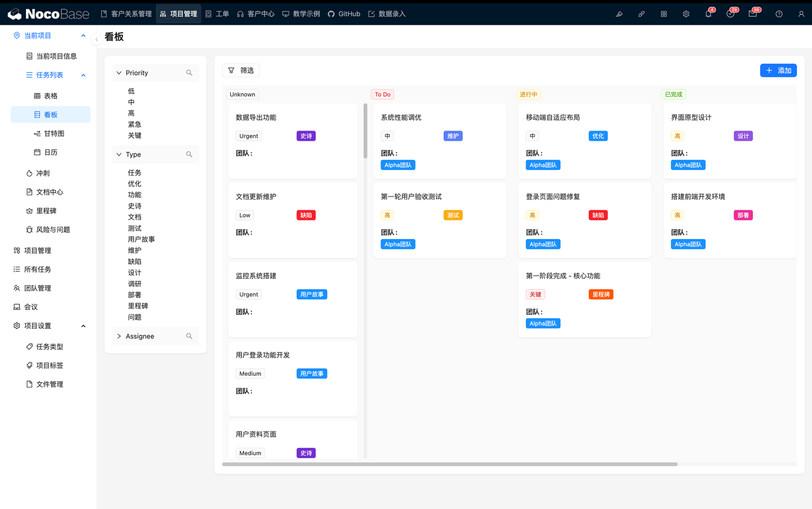Open the user profile icon

801,13
